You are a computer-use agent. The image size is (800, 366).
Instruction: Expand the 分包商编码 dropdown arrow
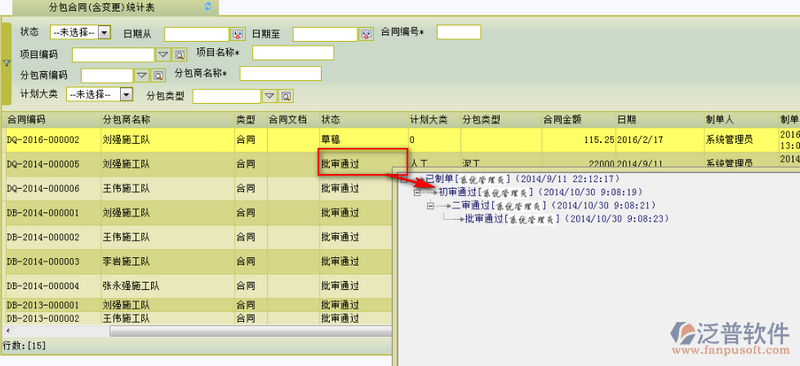141,76
